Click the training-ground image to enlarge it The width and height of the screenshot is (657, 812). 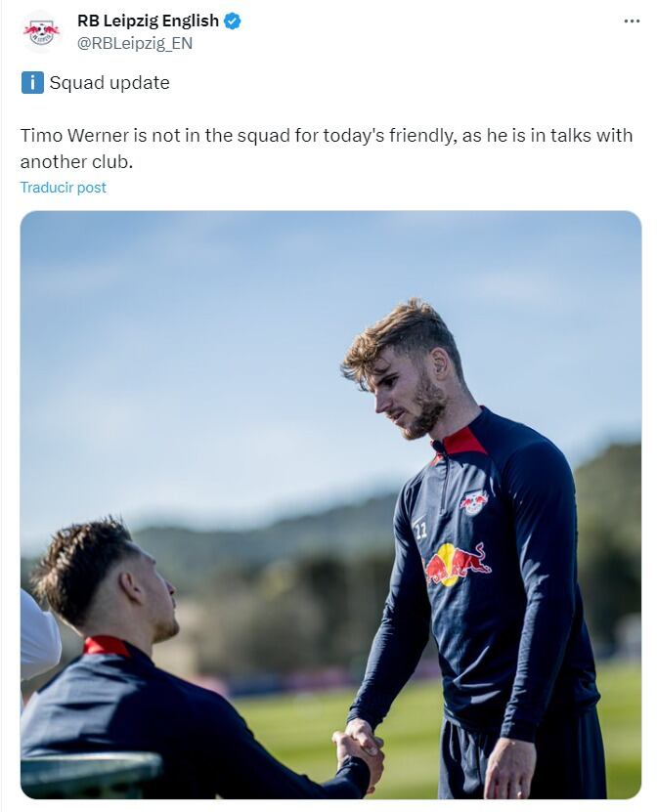pyautogui.click(x=328, y=508)
